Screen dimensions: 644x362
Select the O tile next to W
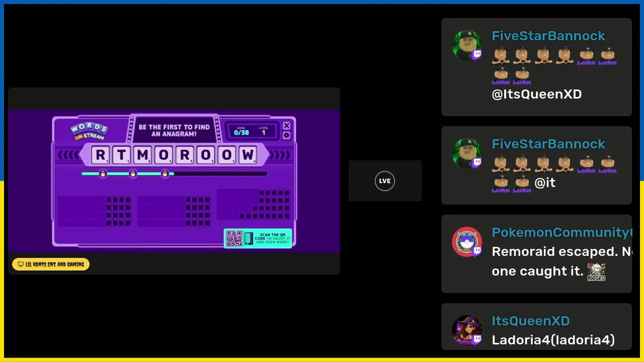(x=226, y=155)
